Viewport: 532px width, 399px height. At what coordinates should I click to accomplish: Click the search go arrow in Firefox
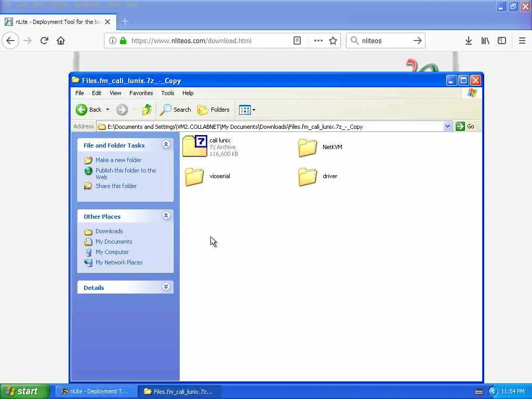coord(417,41)
